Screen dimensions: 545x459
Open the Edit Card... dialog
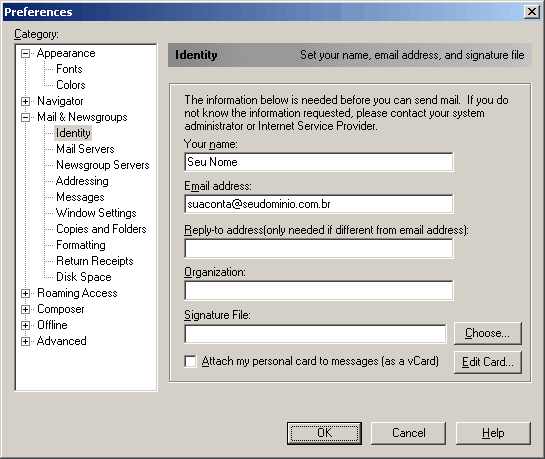tap(488, 362)
